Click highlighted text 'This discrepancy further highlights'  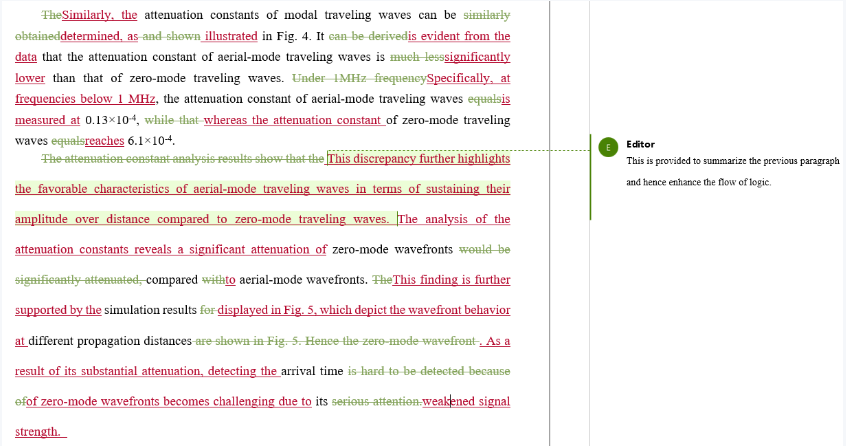(x=418, y=158)
